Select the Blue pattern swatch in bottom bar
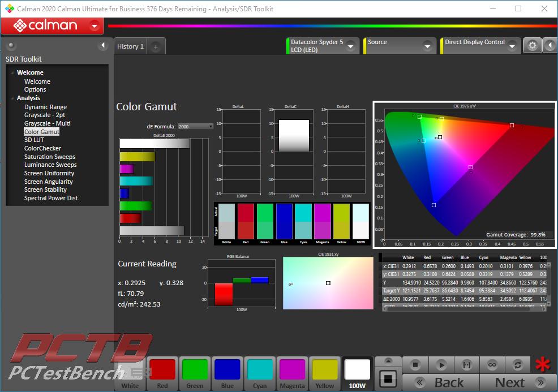The height and width of the screenshot is (392, 558). pyautogui.click(x=227, y=373)
